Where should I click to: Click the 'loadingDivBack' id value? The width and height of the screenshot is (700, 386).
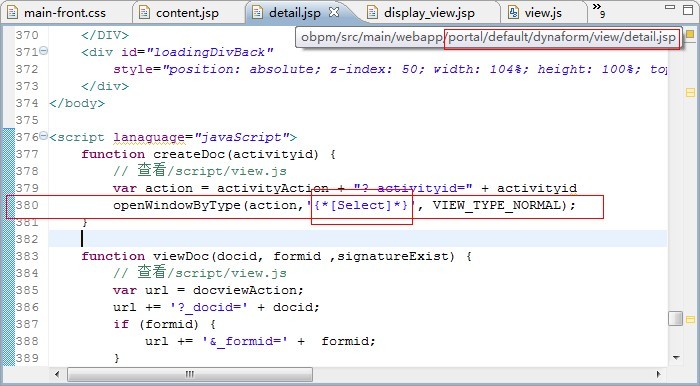[x=209, y=53]
